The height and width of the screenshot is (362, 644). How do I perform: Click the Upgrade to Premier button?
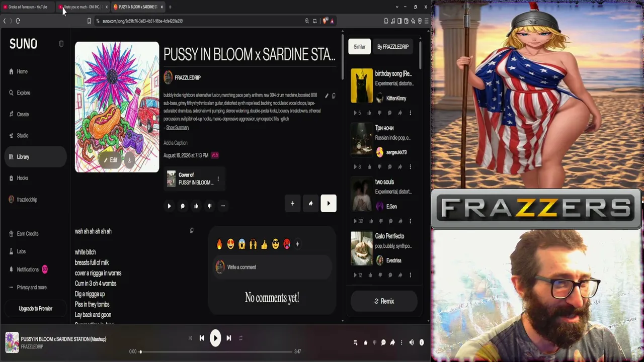[35, 309]
